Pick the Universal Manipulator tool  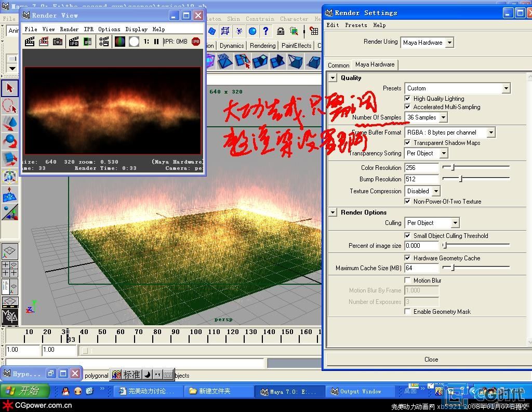(10, 177)
